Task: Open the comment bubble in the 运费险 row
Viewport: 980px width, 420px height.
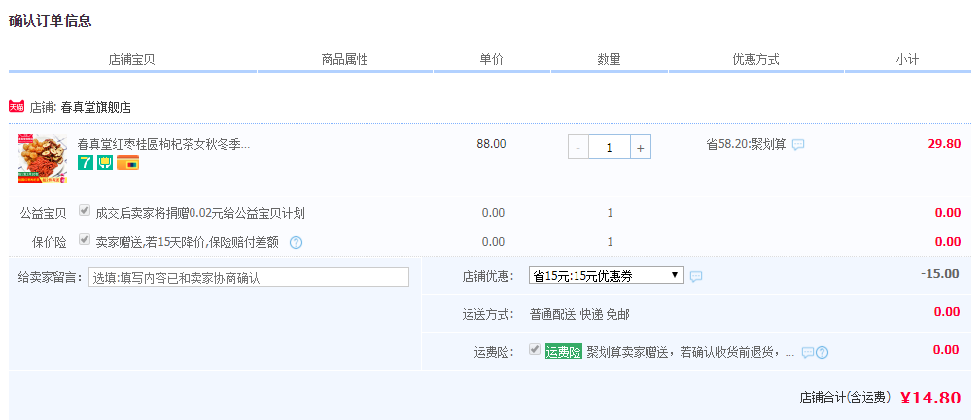Action: tap(807, 352)
